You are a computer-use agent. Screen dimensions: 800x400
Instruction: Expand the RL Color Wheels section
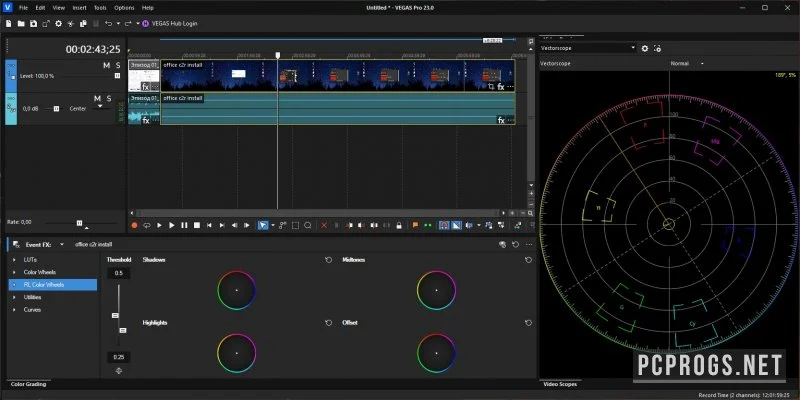(x=14, y=285)
